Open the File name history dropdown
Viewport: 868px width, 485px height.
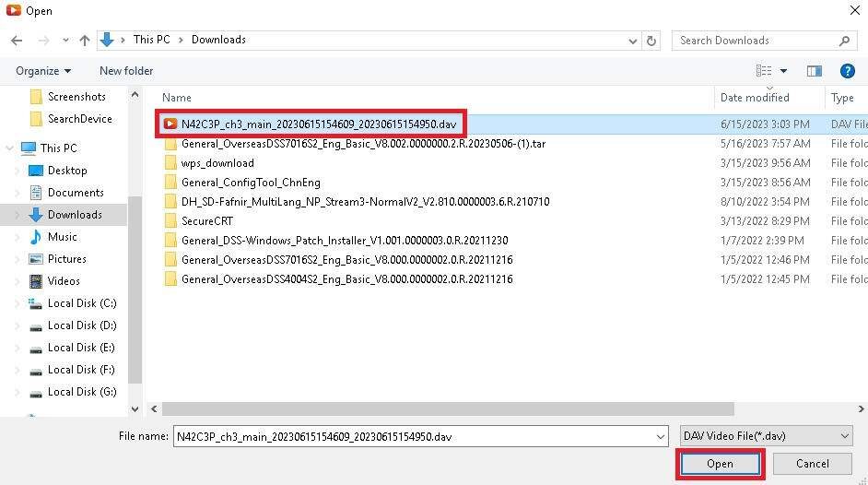click(660, 436)
